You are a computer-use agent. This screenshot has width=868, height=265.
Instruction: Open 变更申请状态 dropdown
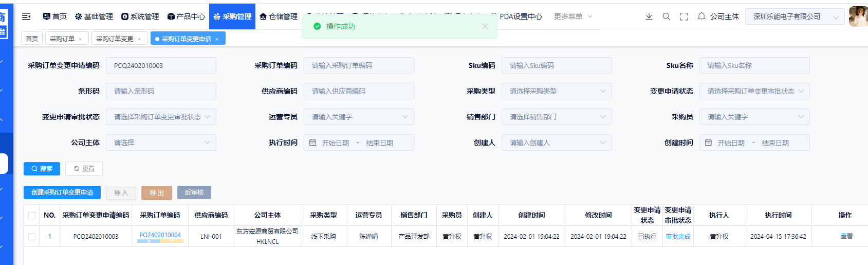tap(754, 91)
